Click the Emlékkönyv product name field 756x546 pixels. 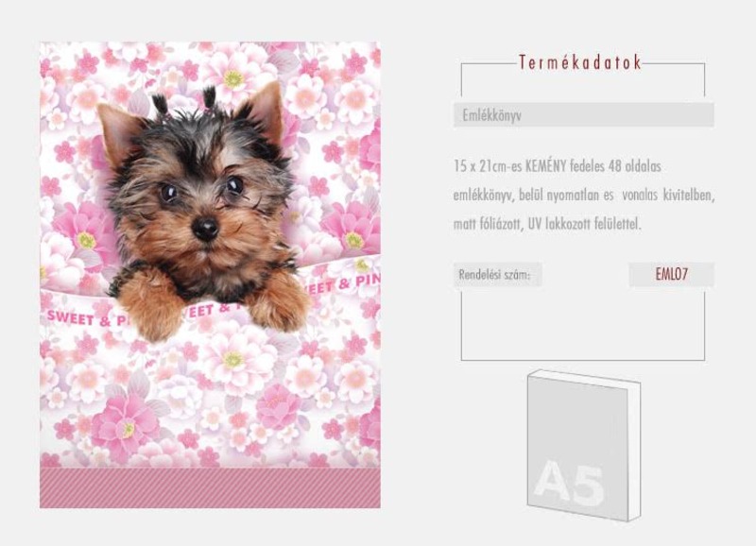pyautogui.click(x=583, y=115)
